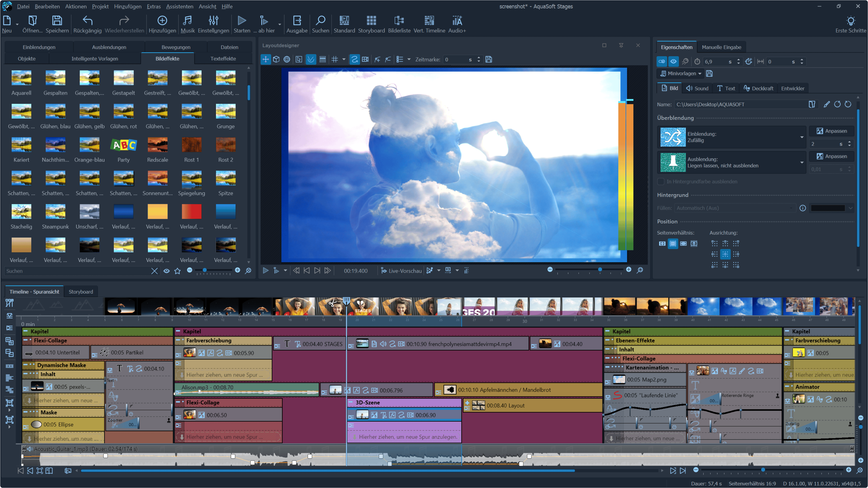Click the black Hintergrund color swatch
Image resolution: width=868 pixels, height=488 pixels.
[x=828, y=208]
